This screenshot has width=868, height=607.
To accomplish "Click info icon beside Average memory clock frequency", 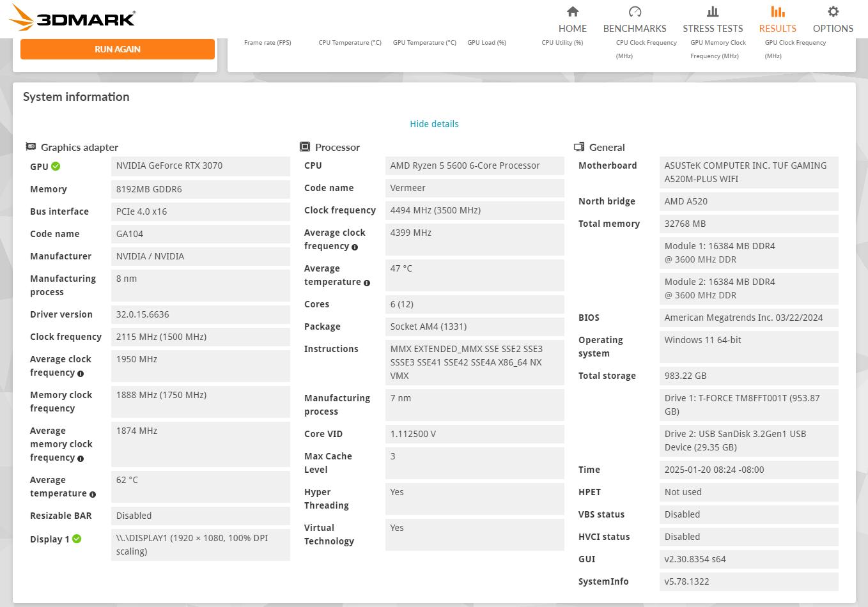I will [x=81, y=458].
